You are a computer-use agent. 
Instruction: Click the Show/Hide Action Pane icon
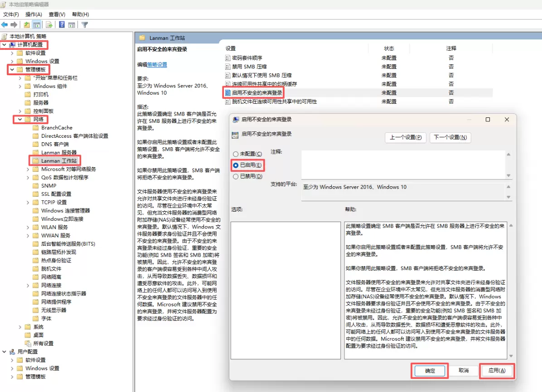tap(72, 24)
